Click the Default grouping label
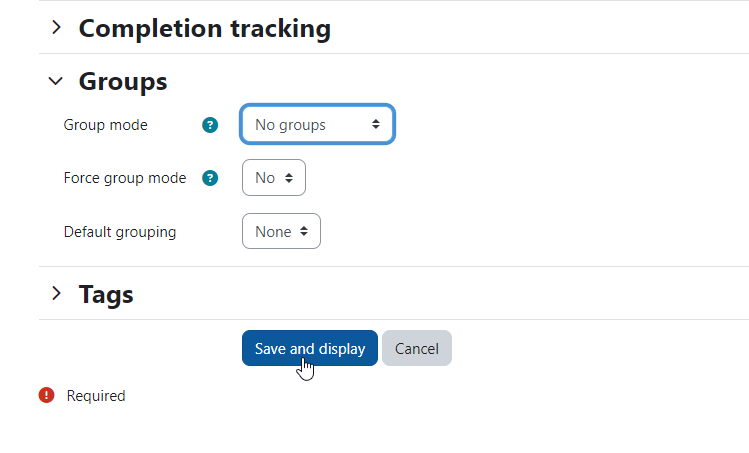The width and height of the screenshot is (749, 453). [x=120, y=232]
